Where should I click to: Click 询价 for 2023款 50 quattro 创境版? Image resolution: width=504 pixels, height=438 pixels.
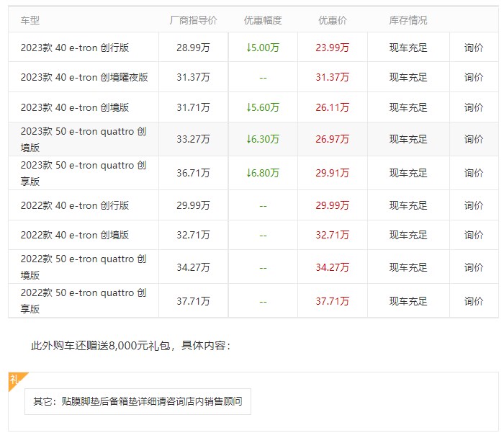pyautogui.click(x=474, y=139)
